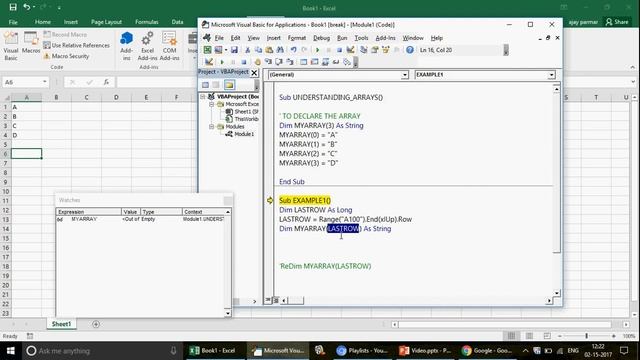Image resolution: width=640 pixels, height=360 pixels.
Task: Click Visual Basic button in Excel ribbon
Action: (11, 47)
